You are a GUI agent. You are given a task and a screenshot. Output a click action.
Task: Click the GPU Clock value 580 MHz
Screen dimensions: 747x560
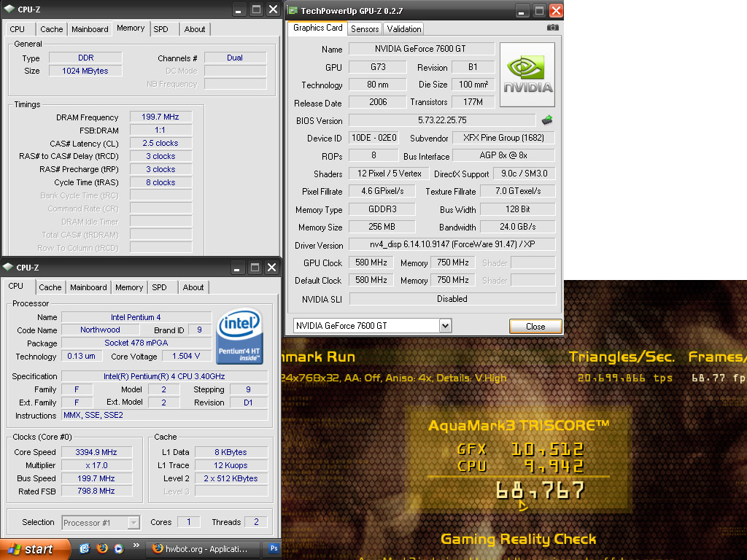coord(371,262)
